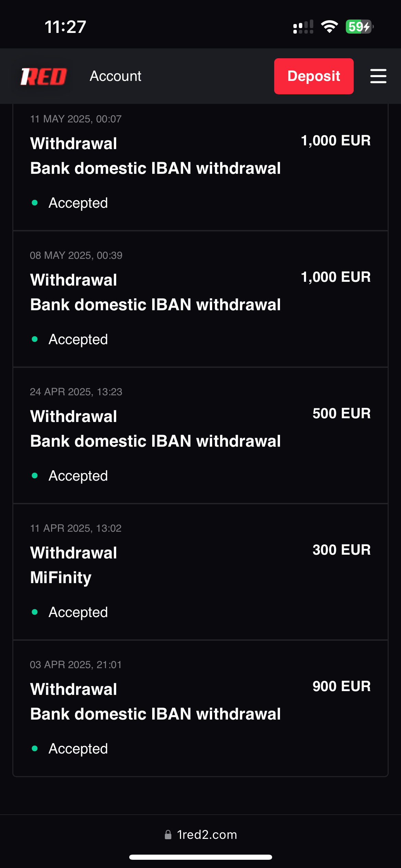Screen dimensions: 401x868
Task: Tap the cellular signal bars
Action: click(303, 27)
